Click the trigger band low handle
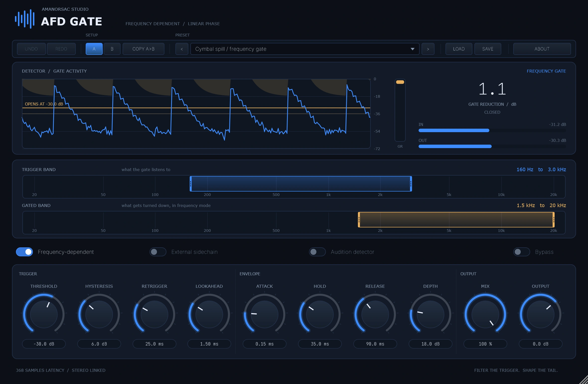The image size is (588, 384). [191, 184]
